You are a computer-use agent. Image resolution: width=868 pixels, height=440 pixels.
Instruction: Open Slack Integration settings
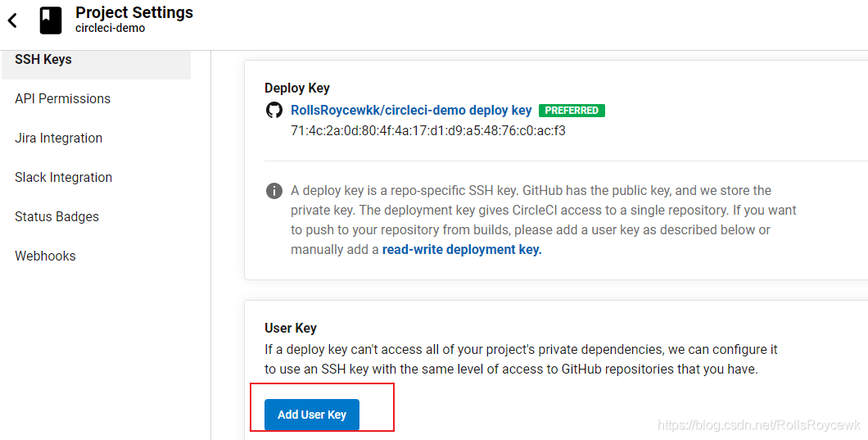click(x=64, y=177)
